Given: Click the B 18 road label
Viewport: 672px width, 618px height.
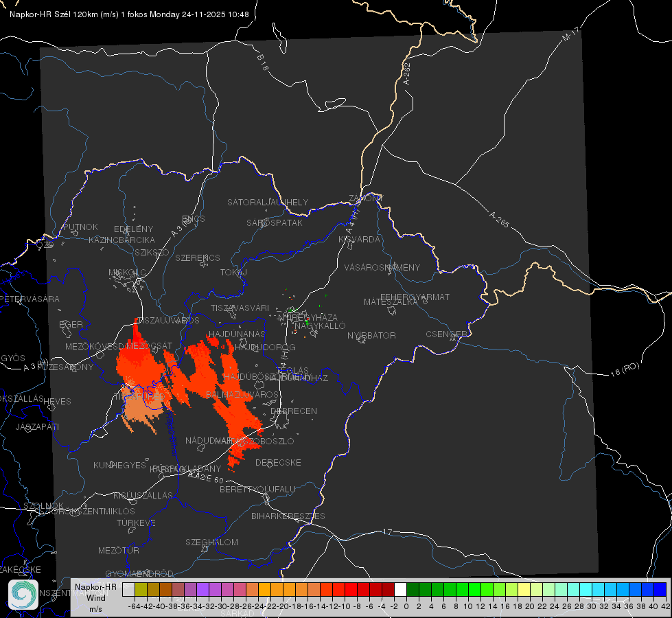Looking at the screenshot, I should tap(263, 62).
